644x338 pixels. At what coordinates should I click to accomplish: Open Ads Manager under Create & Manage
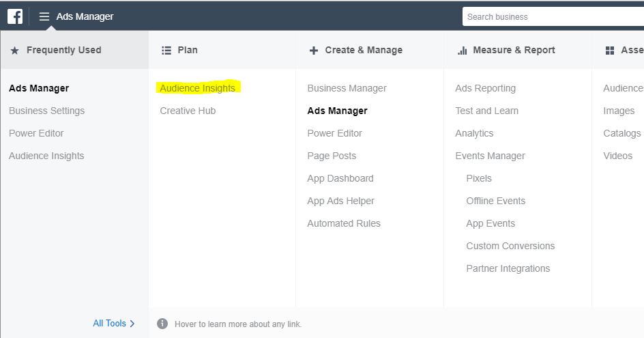click(338, 111)
